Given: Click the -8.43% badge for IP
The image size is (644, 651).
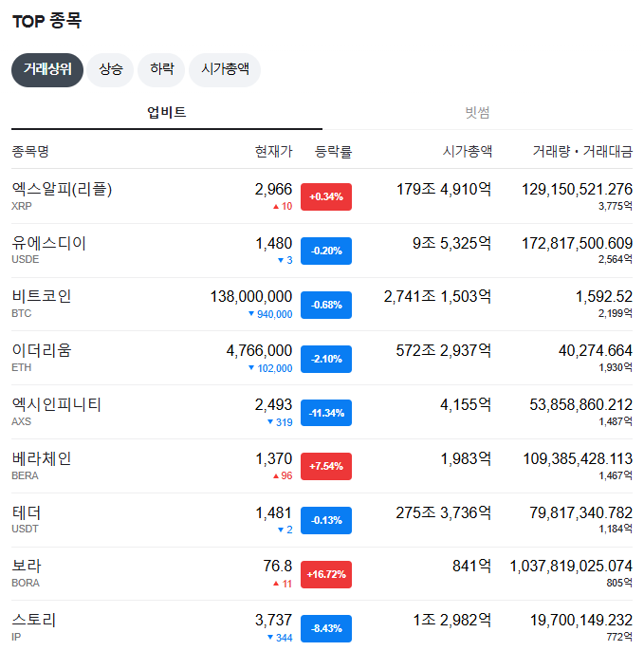Looking at the screenshot, I should (326, 628).
